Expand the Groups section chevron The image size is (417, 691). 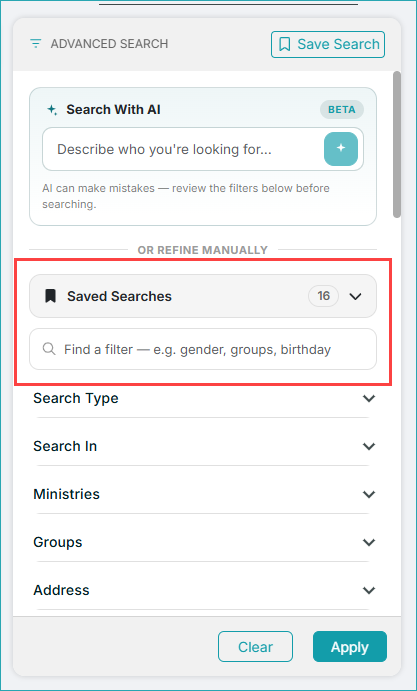click(x=369, y=542)
